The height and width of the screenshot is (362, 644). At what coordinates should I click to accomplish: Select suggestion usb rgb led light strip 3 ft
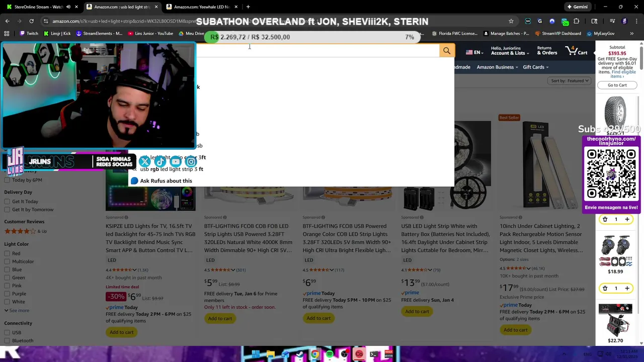click(x=172, y=169)
